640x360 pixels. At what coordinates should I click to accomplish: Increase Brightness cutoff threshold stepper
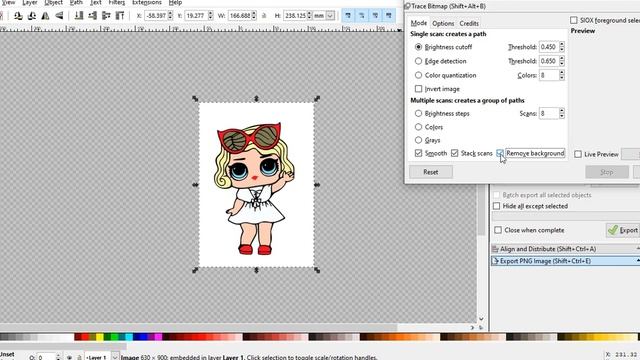562,44
